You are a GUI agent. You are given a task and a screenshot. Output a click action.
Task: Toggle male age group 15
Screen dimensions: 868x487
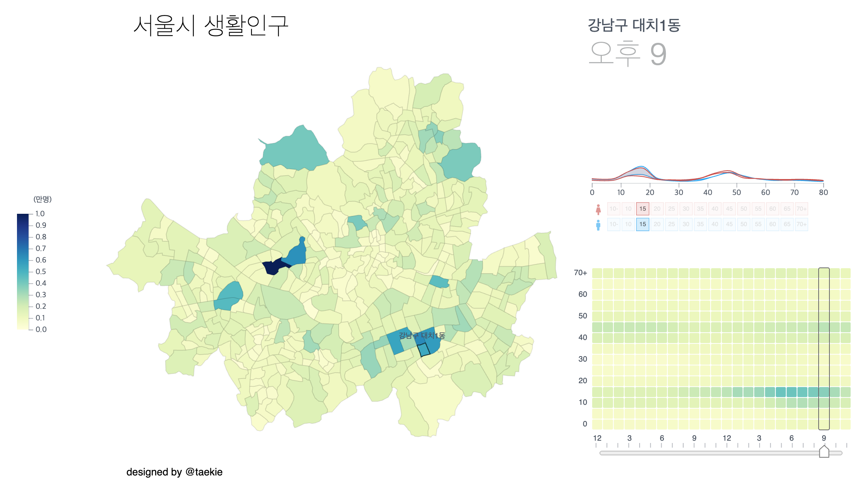pyautogui.click(x=642, y=224)
